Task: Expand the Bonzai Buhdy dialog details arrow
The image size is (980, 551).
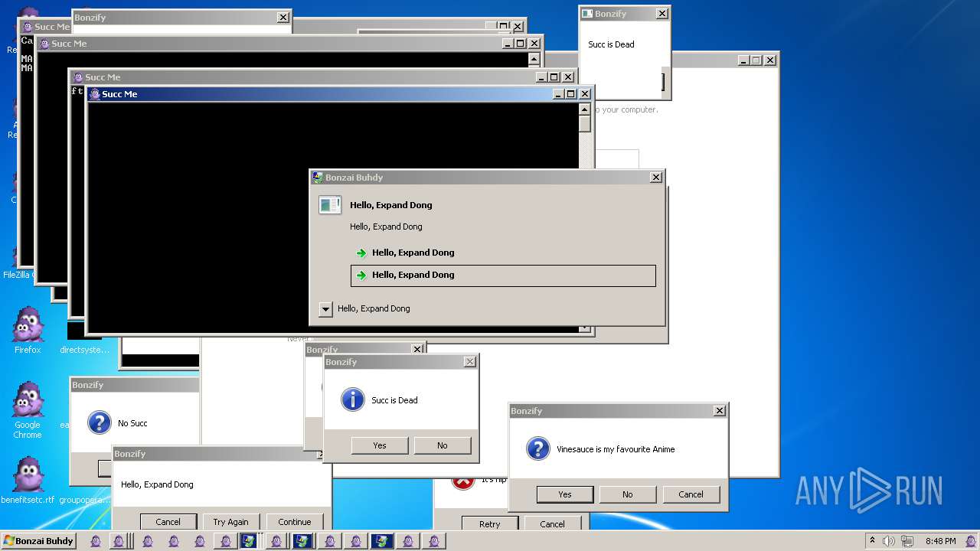Action: [x=325, y=309]
